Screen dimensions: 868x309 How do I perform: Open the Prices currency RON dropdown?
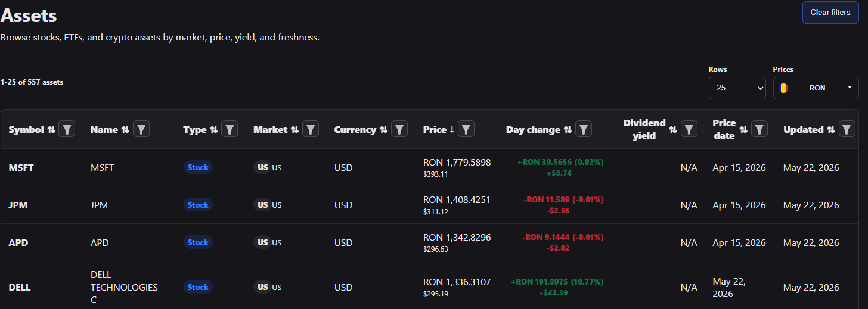point(816,88)
